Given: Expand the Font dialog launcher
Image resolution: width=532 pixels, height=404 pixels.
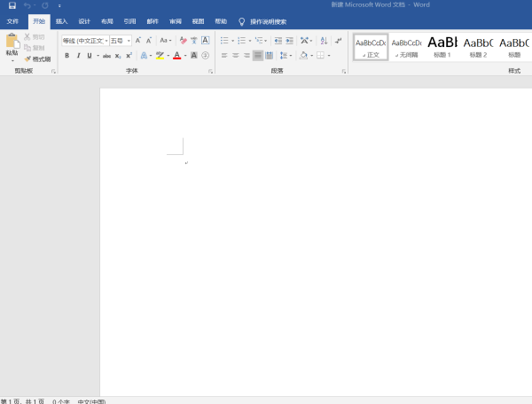Looking at the screenshot, I should 210,70.
